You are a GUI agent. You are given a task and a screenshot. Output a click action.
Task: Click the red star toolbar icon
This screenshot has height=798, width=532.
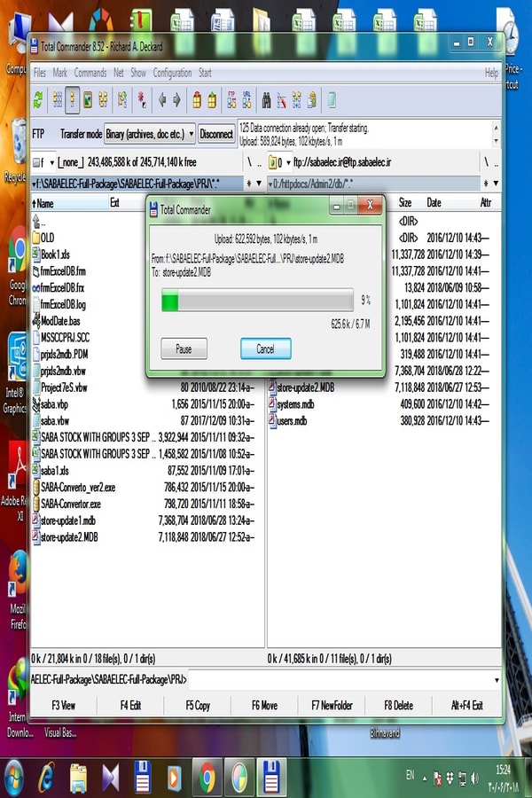point(142,100)
